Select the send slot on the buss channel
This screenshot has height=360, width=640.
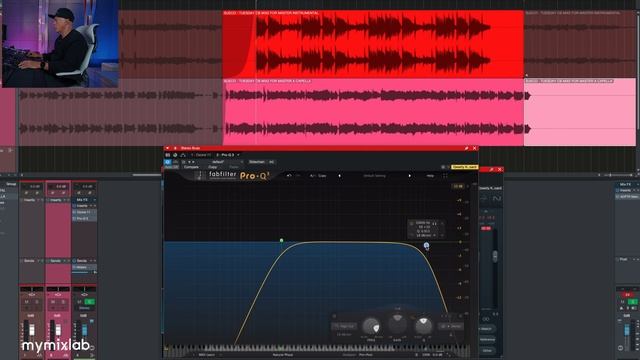[84, 267]
